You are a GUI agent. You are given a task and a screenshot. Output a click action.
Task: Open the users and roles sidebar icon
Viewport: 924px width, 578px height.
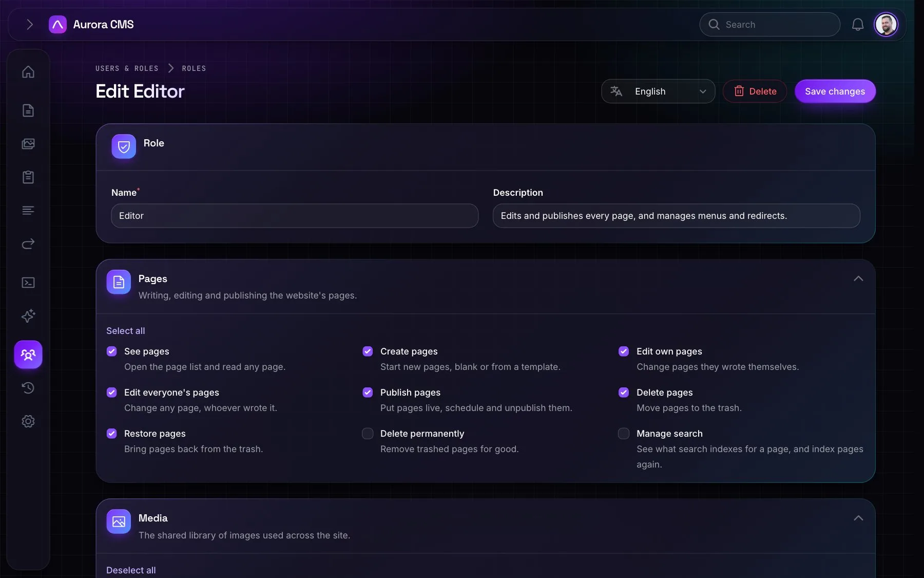pos(28,355)
